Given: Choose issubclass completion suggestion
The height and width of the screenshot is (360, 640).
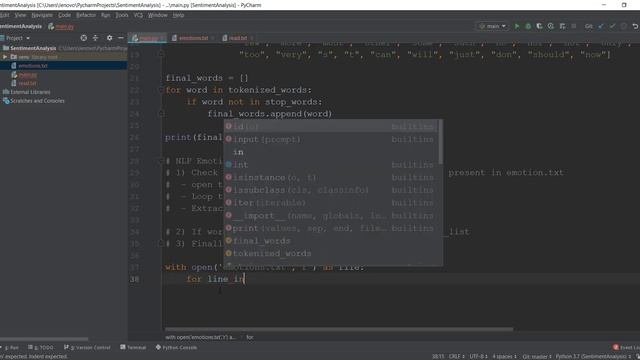Looking at the screenshot, I should pyautogui.click(x=330, y=190).
